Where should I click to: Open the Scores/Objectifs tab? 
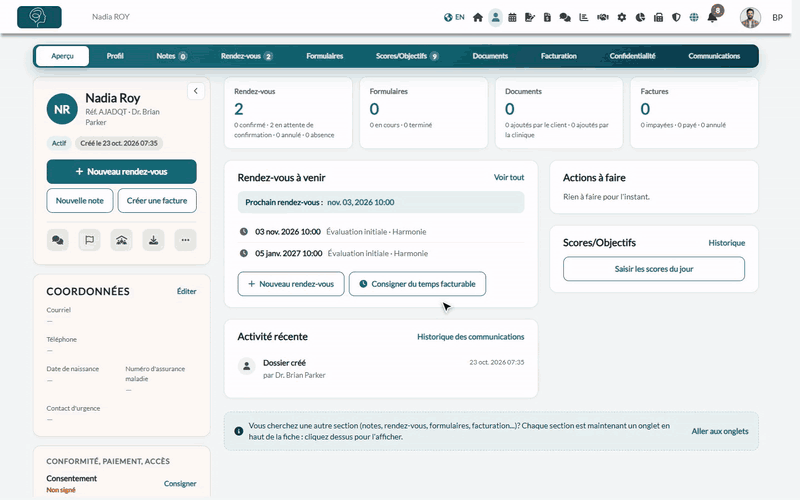pos(407,56)
